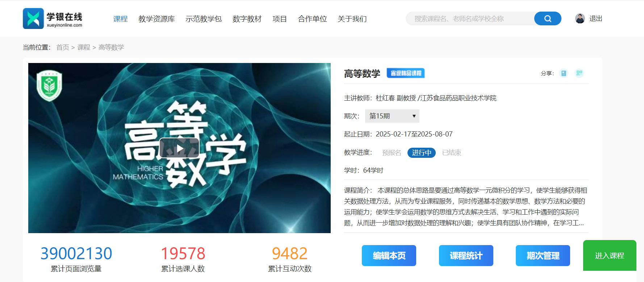This screenshot has height=282, width=644.
Task: Select the 预报名 progress status
Action: 392,153
